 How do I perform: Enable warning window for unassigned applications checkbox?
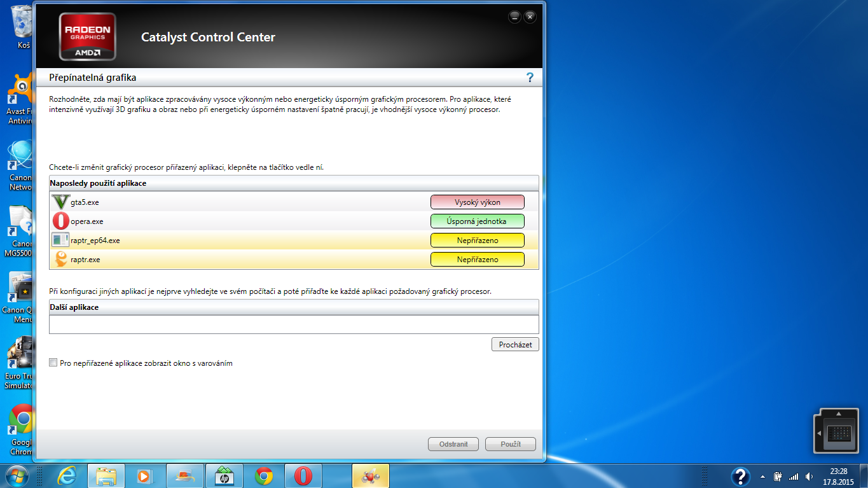[x=53, y=363]
